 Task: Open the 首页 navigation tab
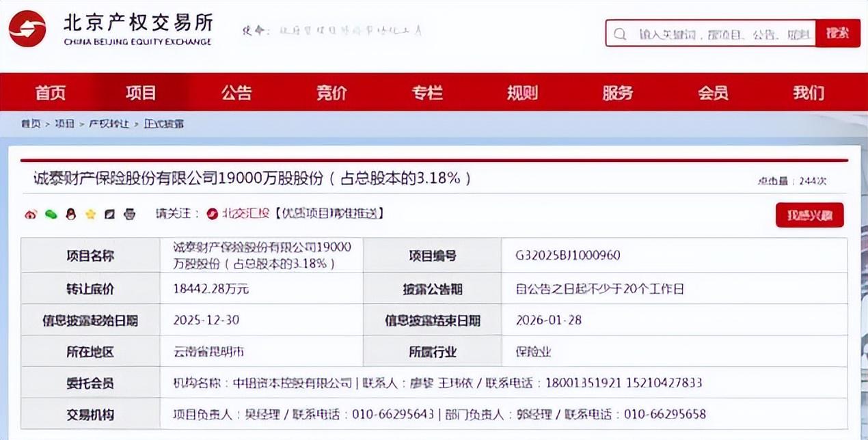[51, 93]
